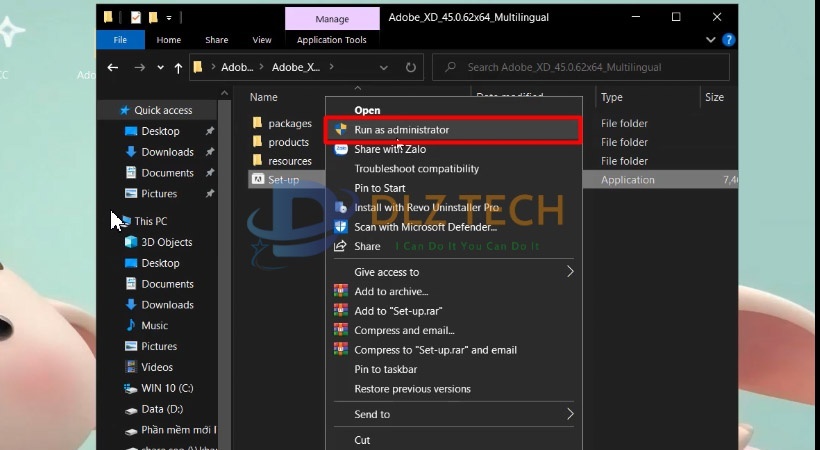Screen dimensions: 820x450
Task: Click the Forward navigation arrow
Action: tap(139, 67)
